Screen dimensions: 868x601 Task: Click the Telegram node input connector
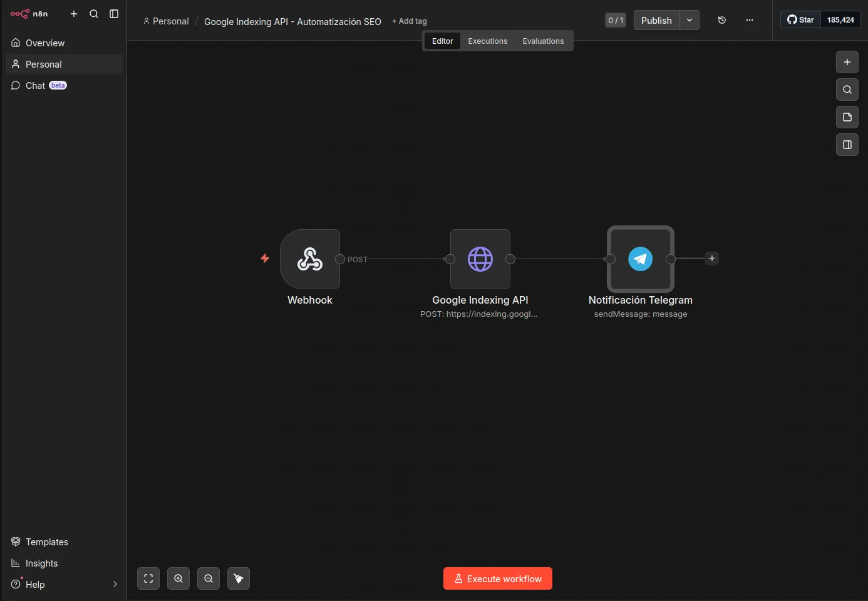pos(611,259)
